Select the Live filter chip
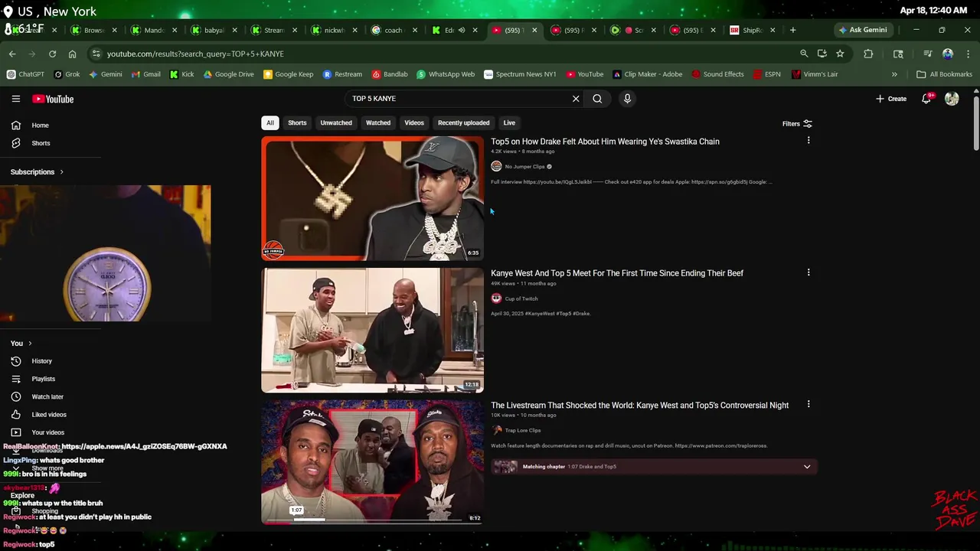Viewport: 980px width, 551px height. [x=509, y=123]
